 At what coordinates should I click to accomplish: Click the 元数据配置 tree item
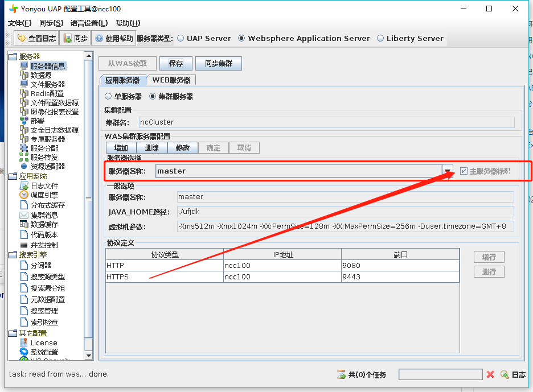point(48,299)
